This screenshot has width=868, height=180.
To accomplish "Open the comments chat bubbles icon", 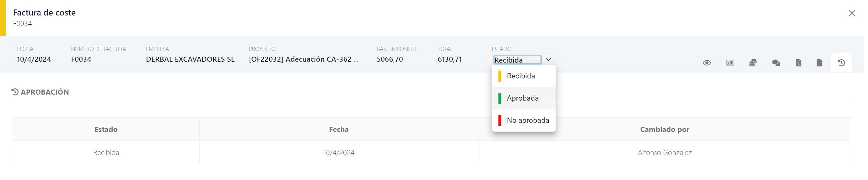I will point(776,63).
